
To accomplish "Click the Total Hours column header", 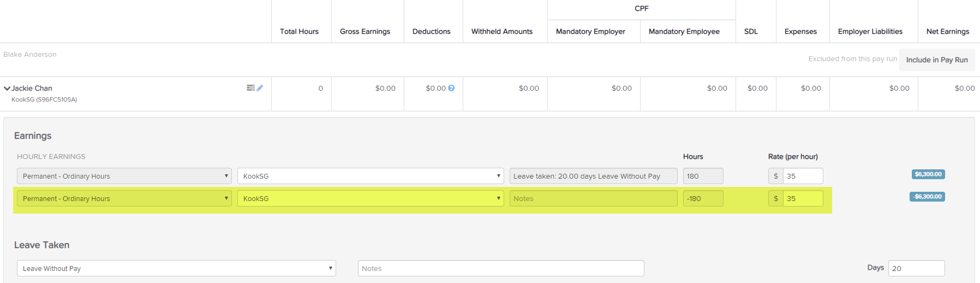I will 299,32.
